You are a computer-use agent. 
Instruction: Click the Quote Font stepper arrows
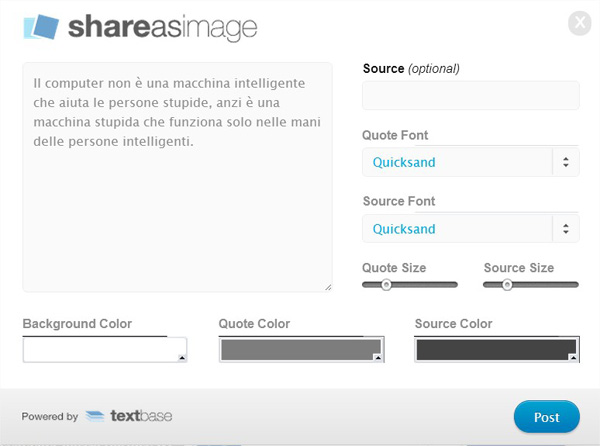pos(566,162)
